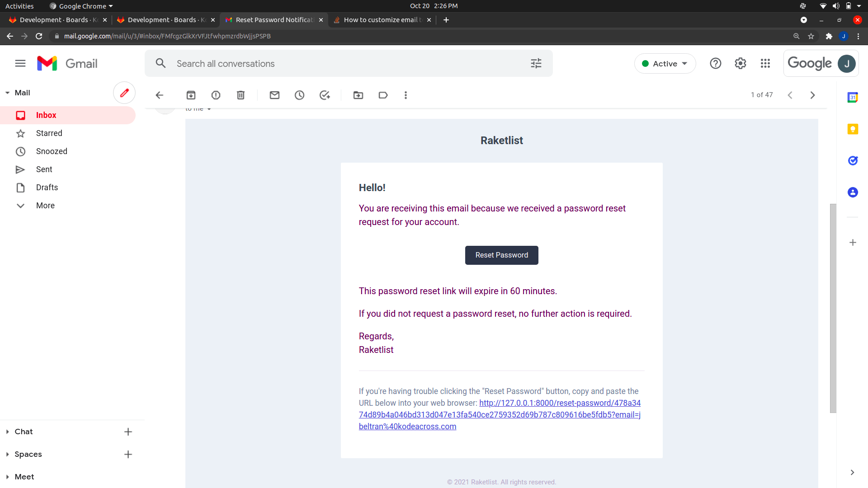Get add-ons with the plus icon
868x488 pixels.
pyautogui.click(x=853, y=243)
